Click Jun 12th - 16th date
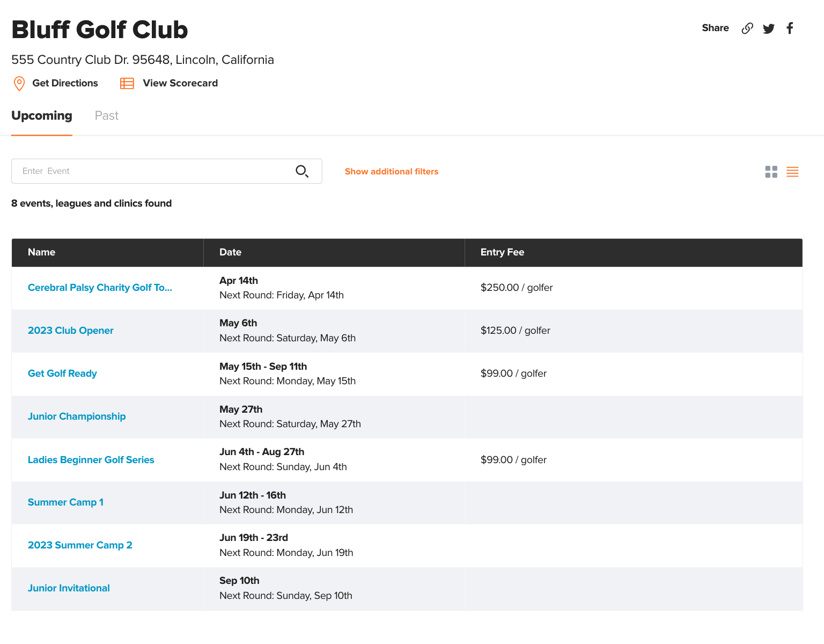Screen dimensions: 824x644 point(253,495)
